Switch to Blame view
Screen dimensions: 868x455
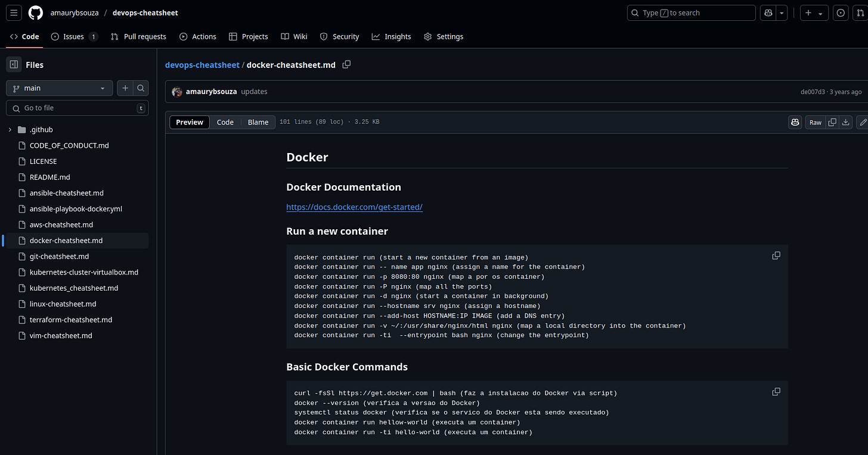(x=258, y=122)
